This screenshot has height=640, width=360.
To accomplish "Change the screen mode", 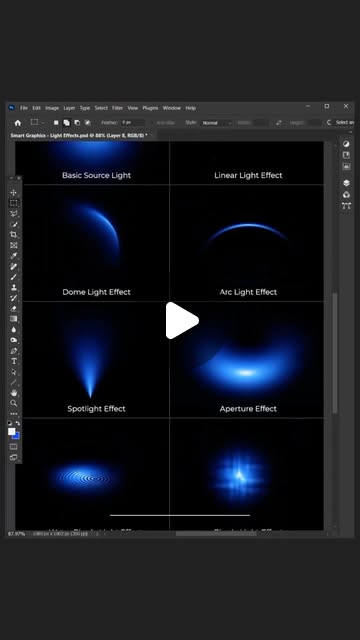I will point(14,458).
